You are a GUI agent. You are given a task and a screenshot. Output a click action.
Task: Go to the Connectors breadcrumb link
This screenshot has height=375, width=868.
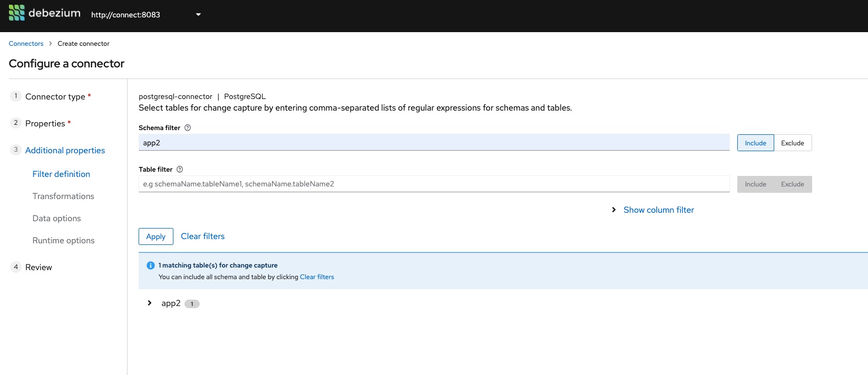coord(26,44)
